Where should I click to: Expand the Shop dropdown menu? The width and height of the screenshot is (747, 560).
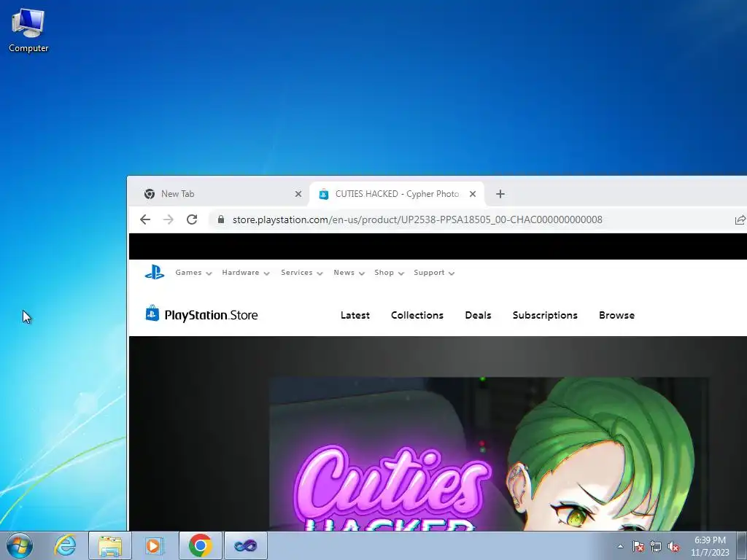[390, 273]
